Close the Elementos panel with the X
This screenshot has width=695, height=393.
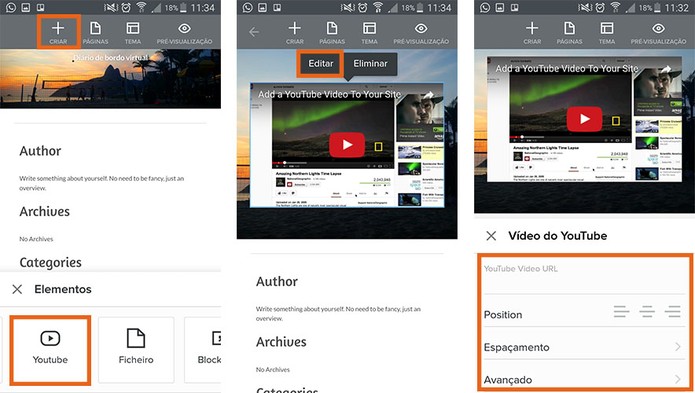(x=17, y=289)
